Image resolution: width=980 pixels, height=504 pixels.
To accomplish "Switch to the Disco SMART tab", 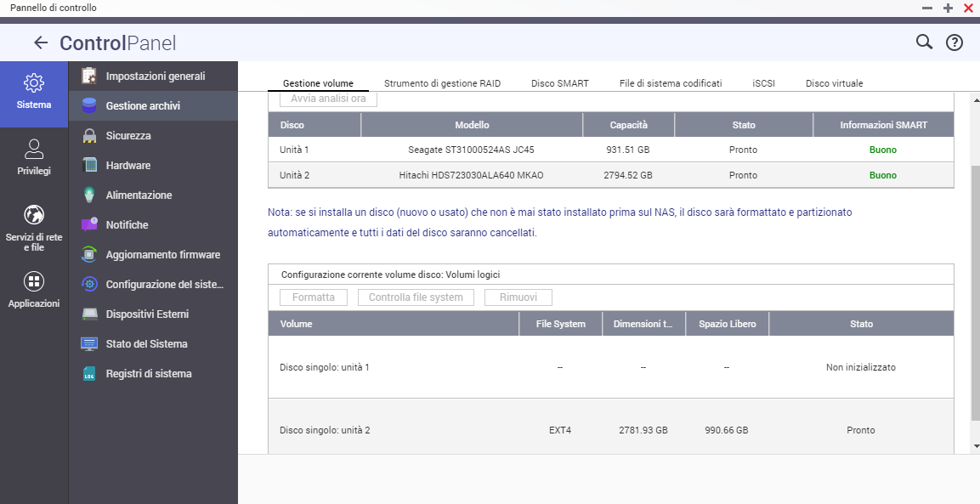I will click(559, 83).
